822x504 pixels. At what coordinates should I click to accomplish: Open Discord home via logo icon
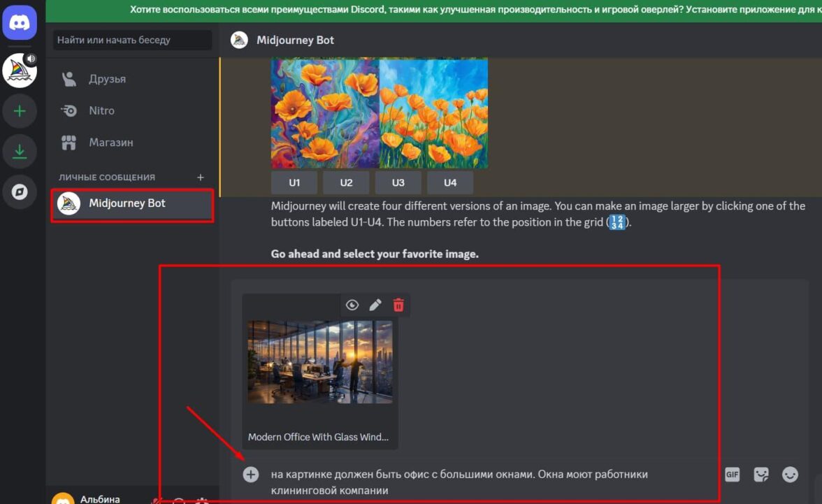pyautogui.click(x=20, y=22)
